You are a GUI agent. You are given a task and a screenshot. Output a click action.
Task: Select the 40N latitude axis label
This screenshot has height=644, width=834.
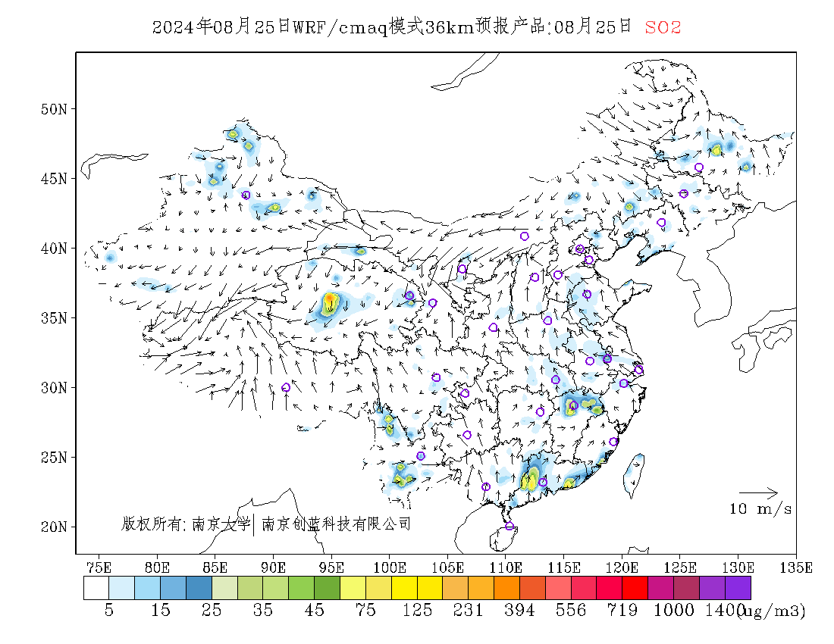click(x=55, y=249)
